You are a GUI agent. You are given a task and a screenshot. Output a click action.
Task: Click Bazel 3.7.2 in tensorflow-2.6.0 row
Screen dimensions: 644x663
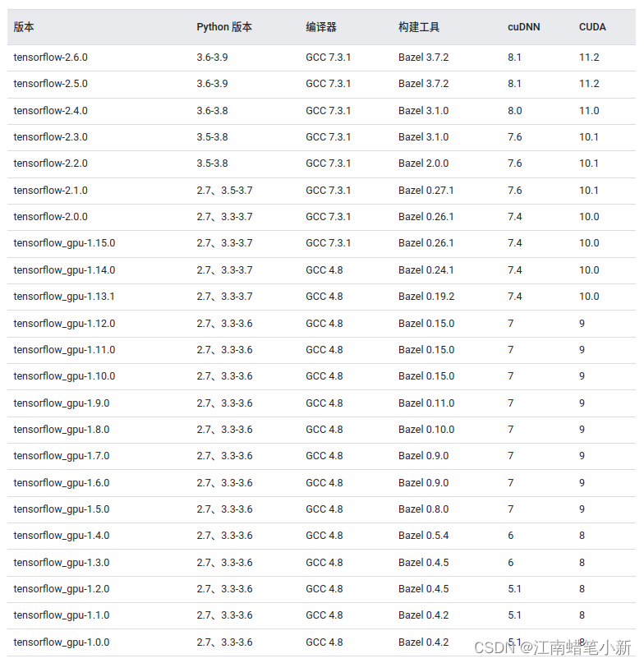coord(423,57)
